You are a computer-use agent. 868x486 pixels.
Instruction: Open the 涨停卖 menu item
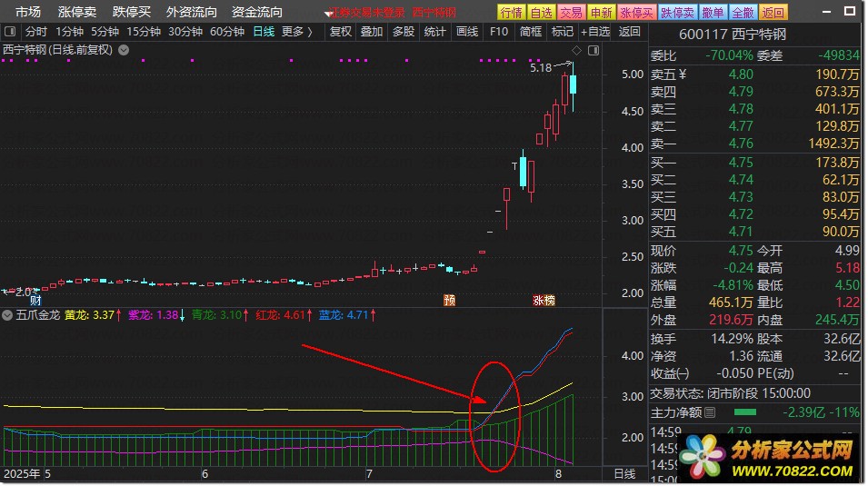77,12
